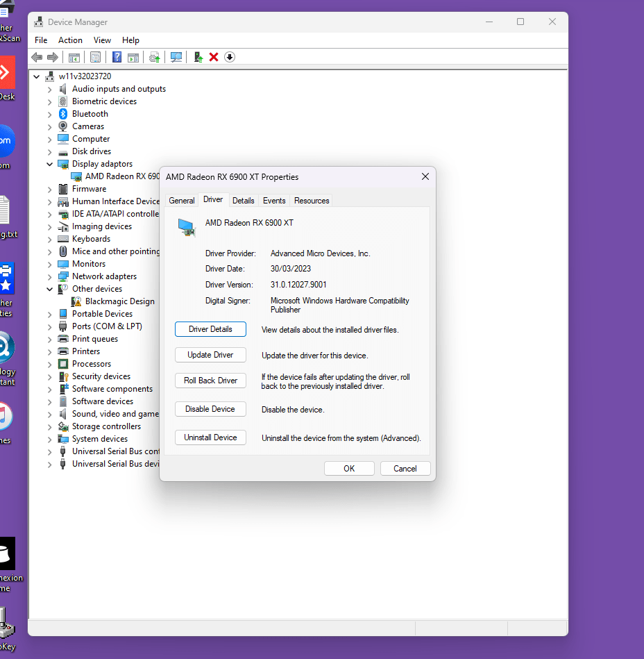Open the Help menu
Image resolution: width=644 pixels, height=659 pixels.
[130, 40]
